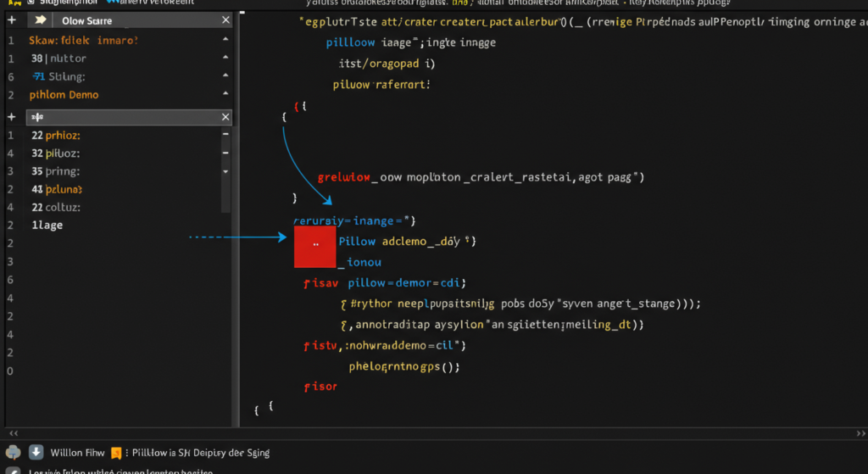Switch to the Olow Starre tab
868x474 pixels.
pos(87,21)
